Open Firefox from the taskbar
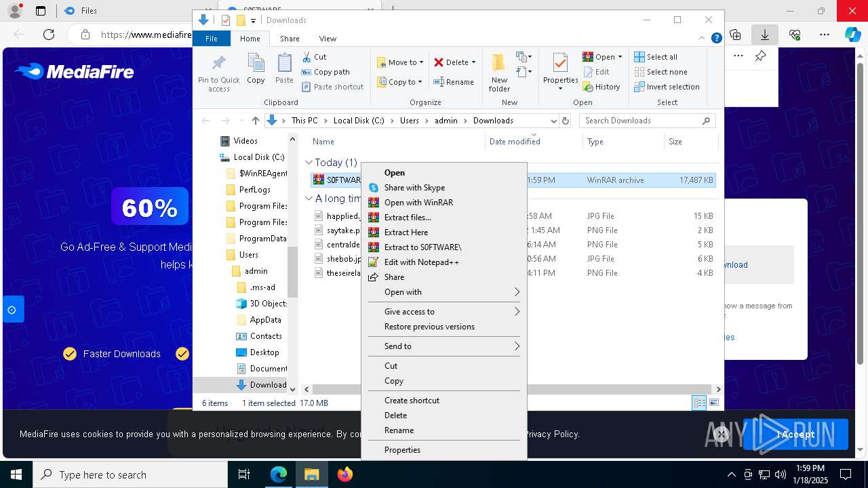Image resolution: width=868 pixels, height=488 pixels. point(344,474)
